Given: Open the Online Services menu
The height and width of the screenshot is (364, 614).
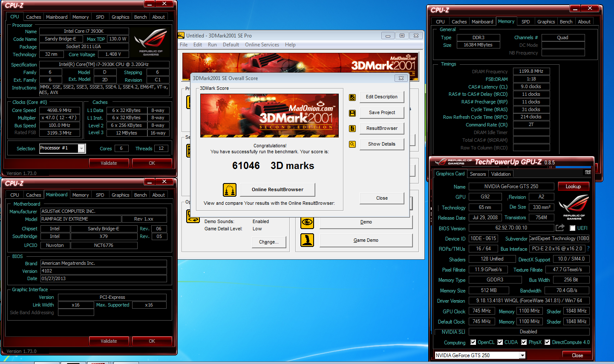Looking at the screenshot, I should click(x=262, y=45).
